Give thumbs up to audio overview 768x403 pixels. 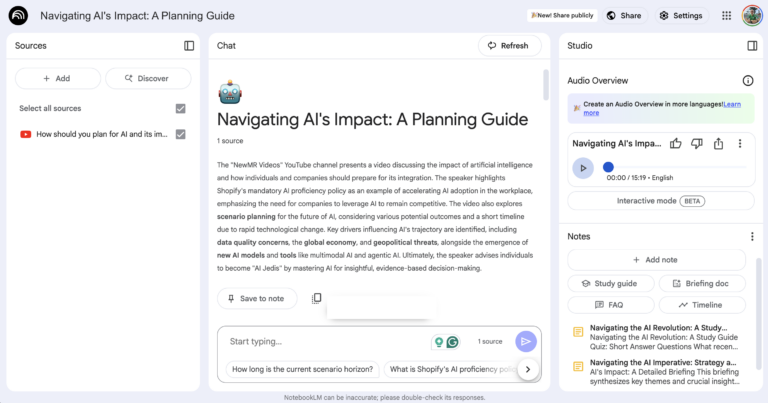(x=675, y=143)
